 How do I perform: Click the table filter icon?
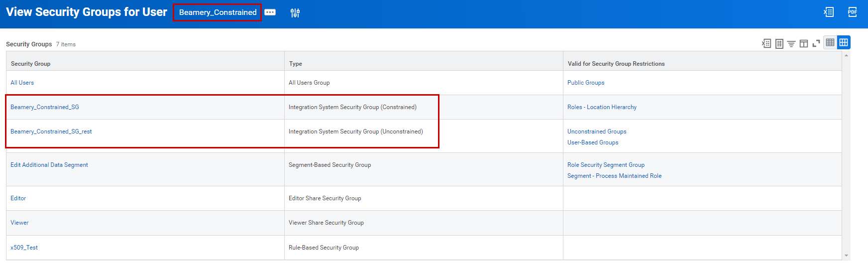pos(791,44)
